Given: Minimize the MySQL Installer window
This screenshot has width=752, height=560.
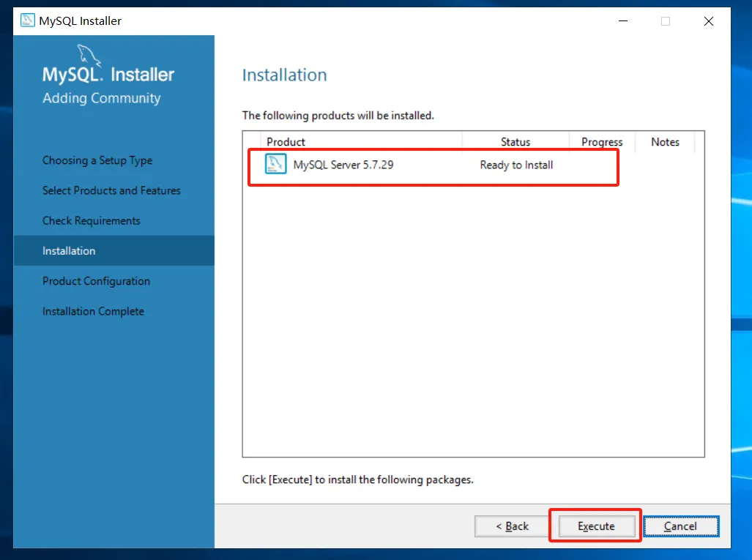Looking at the screenshot, I should pos(623,21).
